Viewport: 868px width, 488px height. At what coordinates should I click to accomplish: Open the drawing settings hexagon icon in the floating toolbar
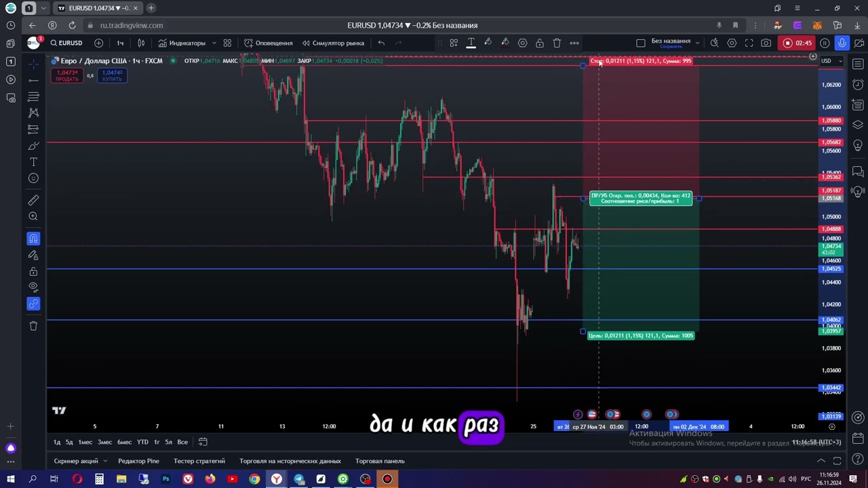pos(522,43)
